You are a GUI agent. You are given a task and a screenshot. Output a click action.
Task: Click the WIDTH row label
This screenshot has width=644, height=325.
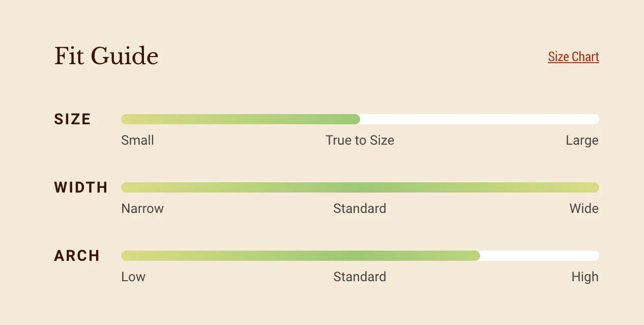click(x=81, y=187)
